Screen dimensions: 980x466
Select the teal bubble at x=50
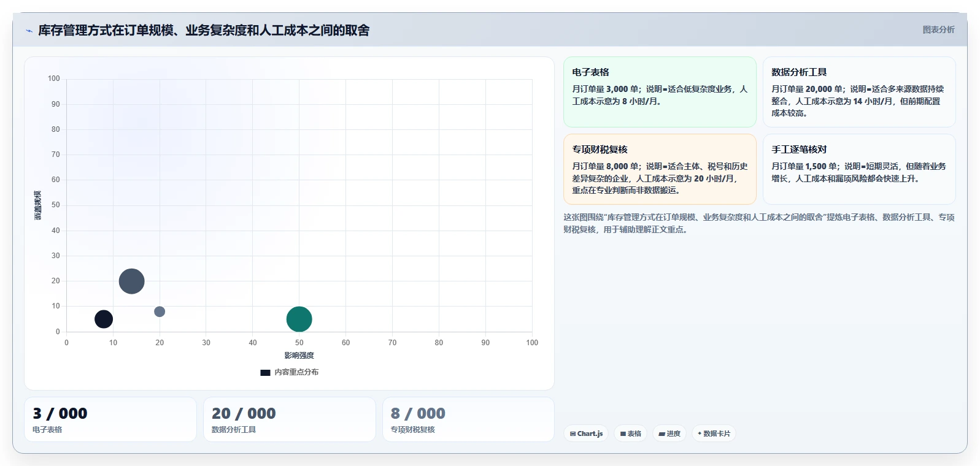(299, 319)
